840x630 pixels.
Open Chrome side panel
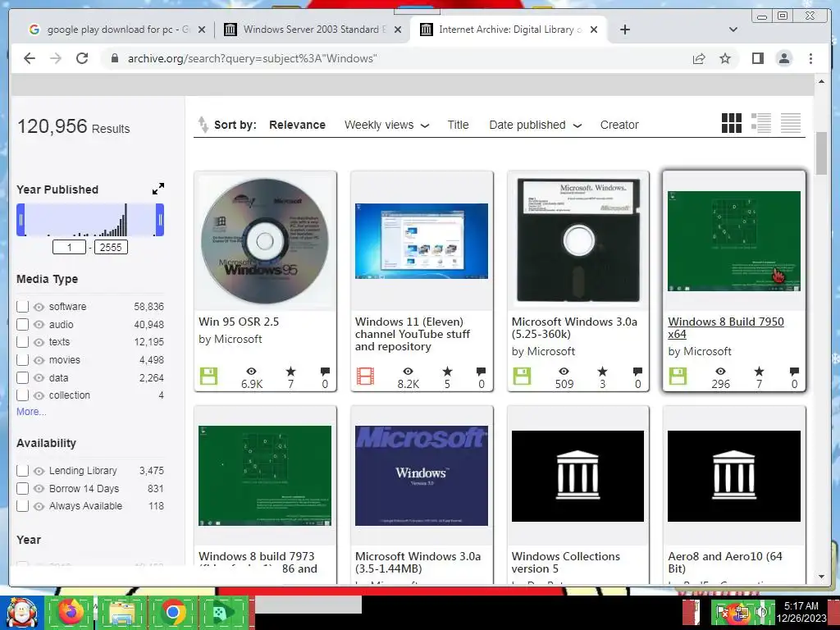coord(757,58)
